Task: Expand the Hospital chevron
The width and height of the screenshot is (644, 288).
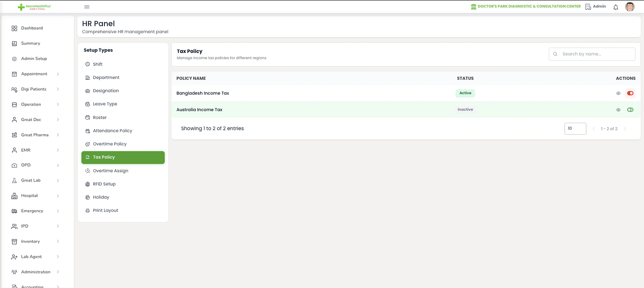Action: click(x=58, y=196)
